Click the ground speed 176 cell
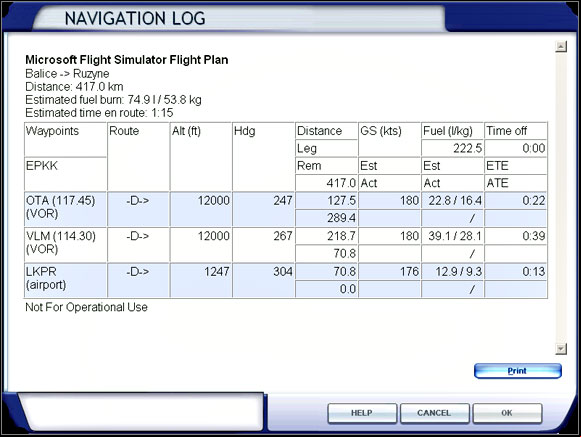581x437 pixels. pos(389,272)
